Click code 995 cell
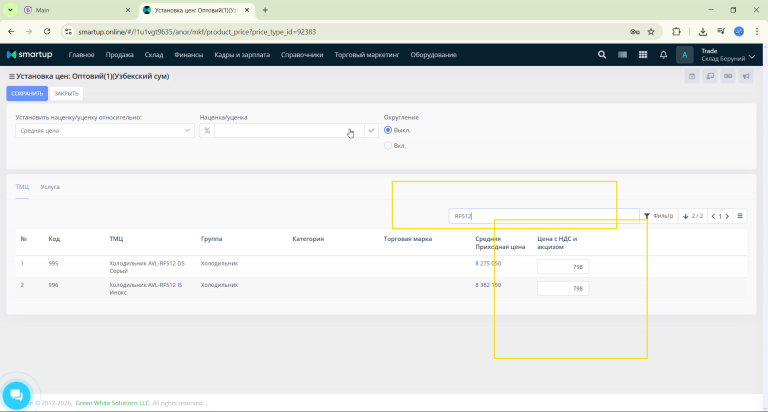 pyautogui.click(x=53, y=264)
